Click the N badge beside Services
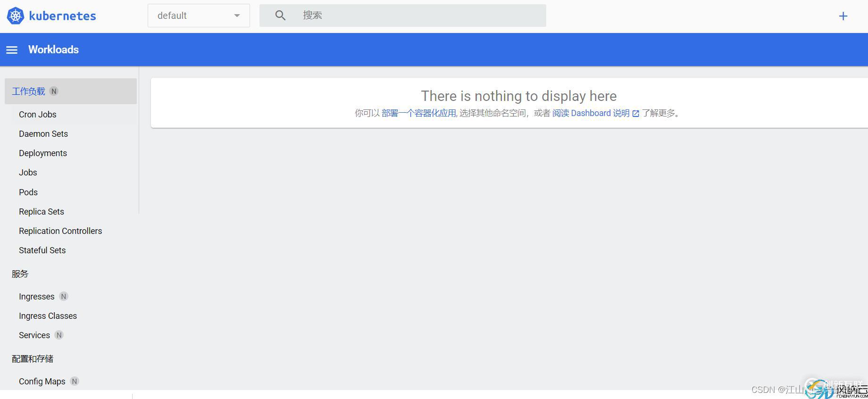Viewport: 868px width, 399px height. [x=59, y=335]
